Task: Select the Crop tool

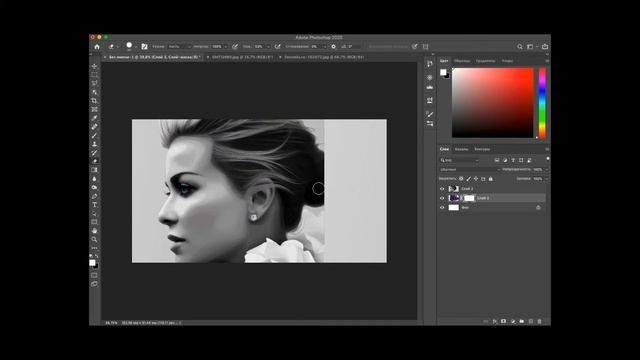Action: [94, 101]
